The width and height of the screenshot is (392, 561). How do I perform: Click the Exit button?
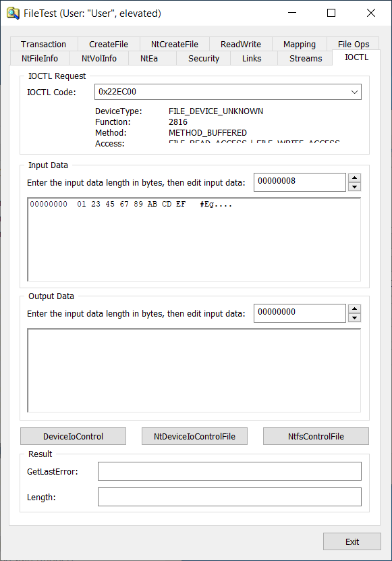352,541
